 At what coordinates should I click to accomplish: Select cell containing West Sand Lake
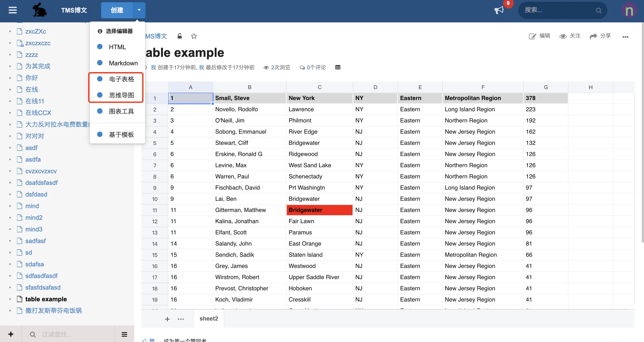click(x=320, y=165)
